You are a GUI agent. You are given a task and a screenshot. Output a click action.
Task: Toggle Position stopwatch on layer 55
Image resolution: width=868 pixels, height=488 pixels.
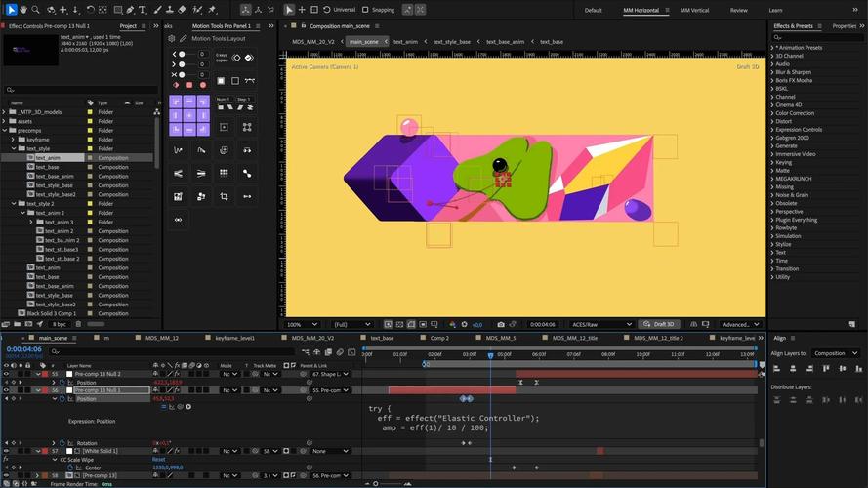click(62, 383)
